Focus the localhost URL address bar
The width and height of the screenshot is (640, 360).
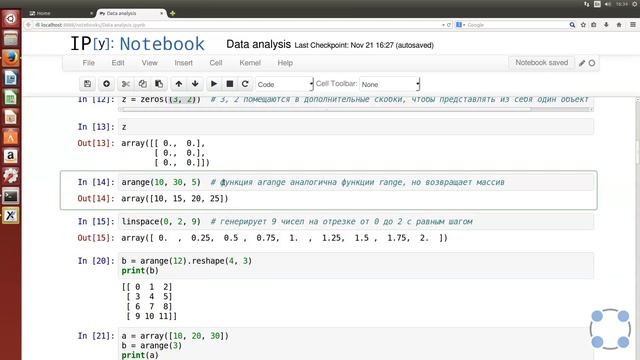tap(237, 25)
